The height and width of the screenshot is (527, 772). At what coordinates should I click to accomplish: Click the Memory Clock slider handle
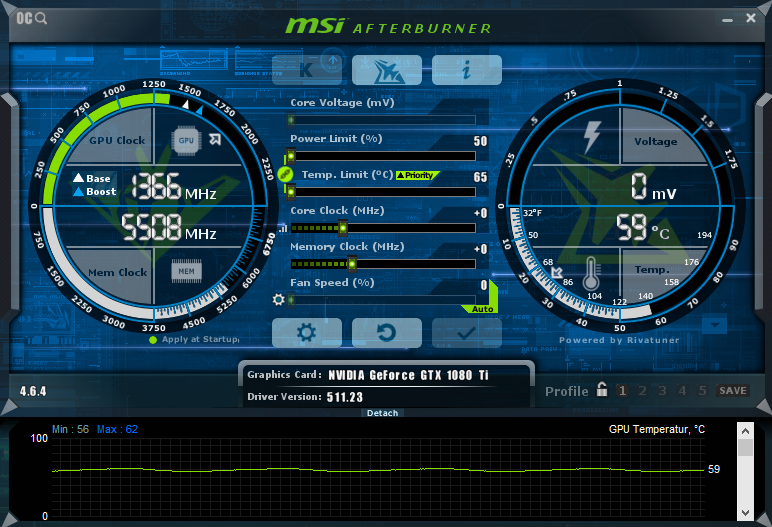tap(352, 264)
